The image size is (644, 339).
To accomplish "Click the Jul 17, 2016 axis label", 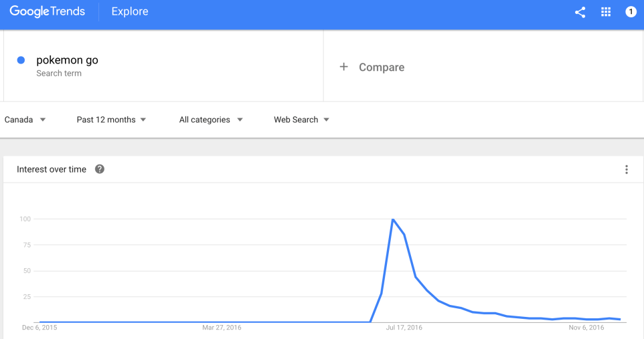I will [404, 328].
